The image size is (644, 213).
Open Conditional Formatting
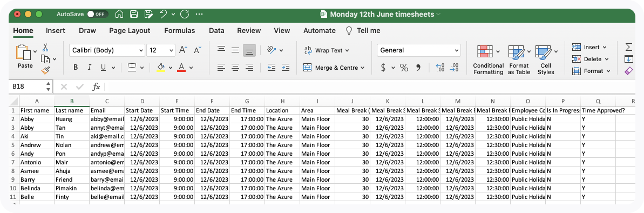coord(489,60)
